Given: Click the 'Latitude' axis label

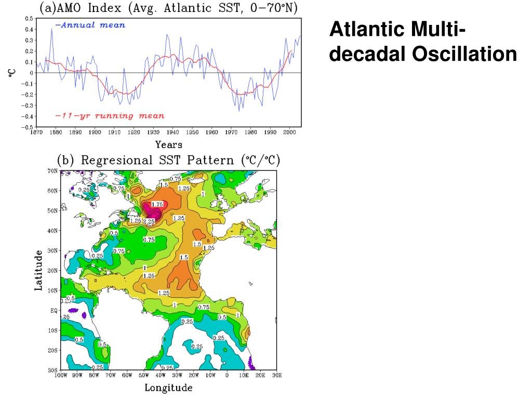Looking at the screenshot, I should [x=38, y=270].
